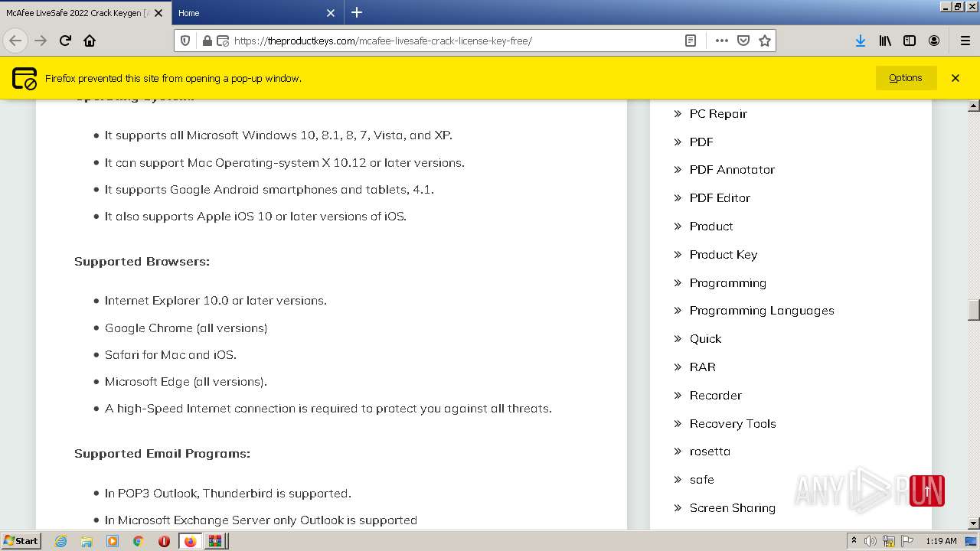Dismiss the pop-up notification bar
980x551 pixels.
tap(955, 78)
